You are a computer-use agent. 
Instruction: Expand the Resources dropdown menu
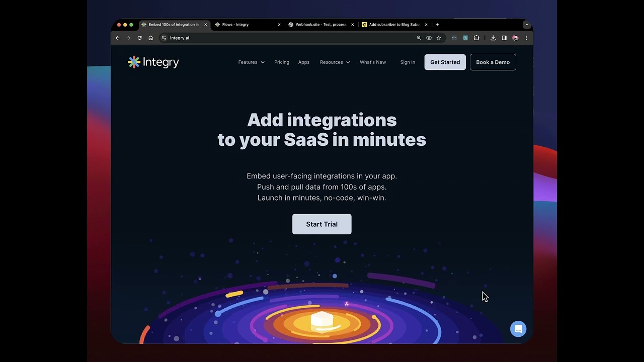pos(335,62)
